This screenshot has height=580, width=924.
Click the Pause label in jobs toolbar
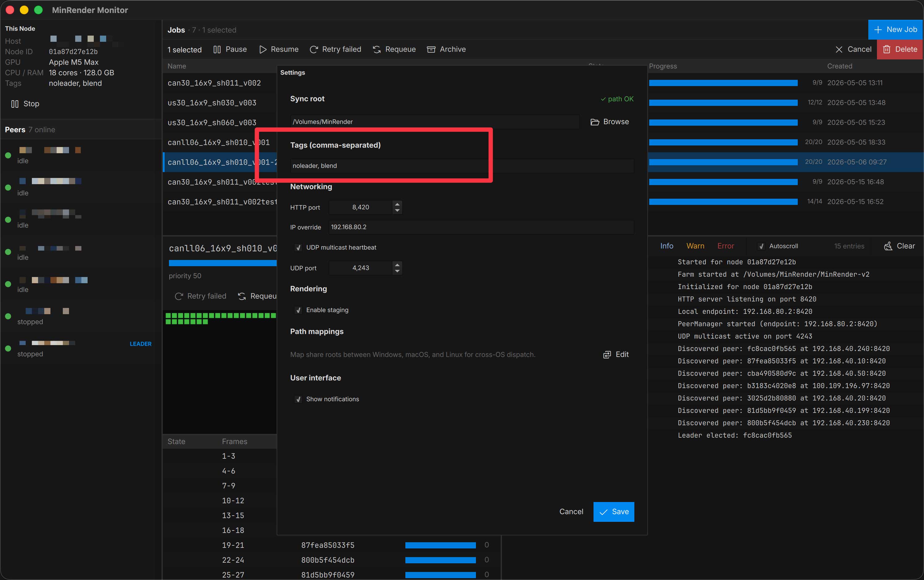pyautogui.click(x=236, y=50)
